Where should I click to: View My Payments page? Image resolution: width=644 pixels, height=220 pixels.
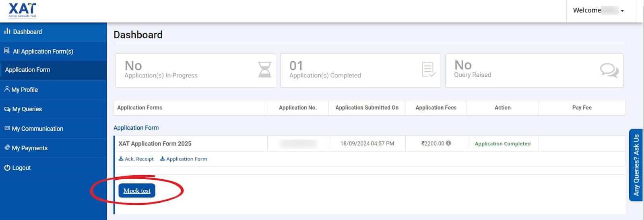coord(53,148)
